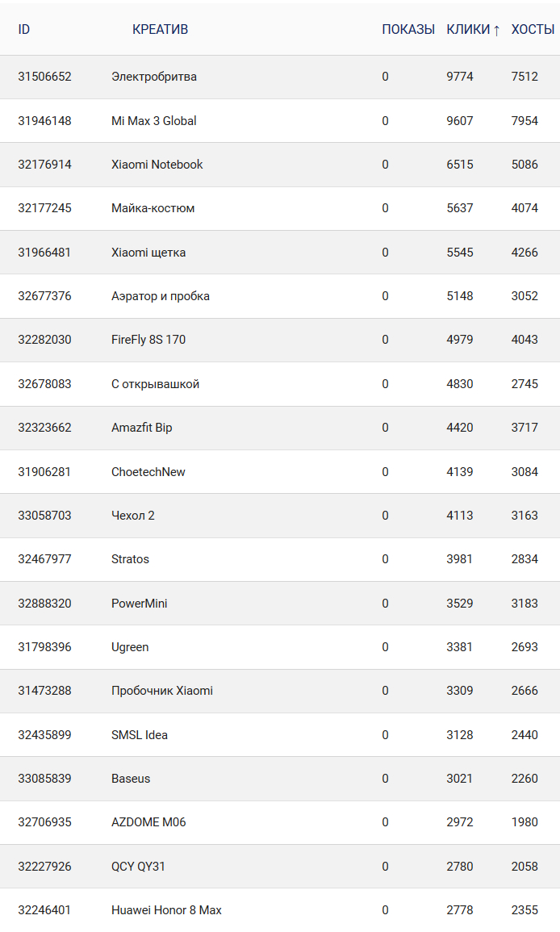The width and height of the screenshot is (560, 932).
Task: Open the FireFly 8S 170 creative
Action: 148,340
